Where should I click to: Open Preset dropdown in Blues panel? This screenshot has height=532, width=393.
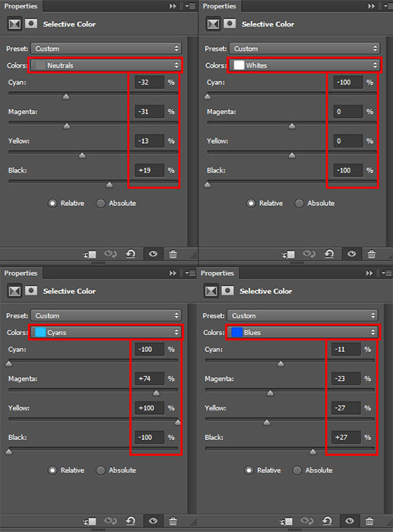point(303,315)
